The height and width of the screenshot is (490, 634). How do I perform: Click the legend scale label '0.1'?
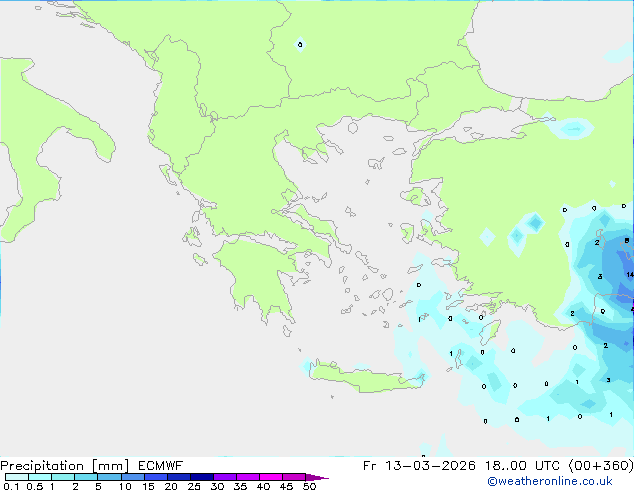(x=11, y=486)
